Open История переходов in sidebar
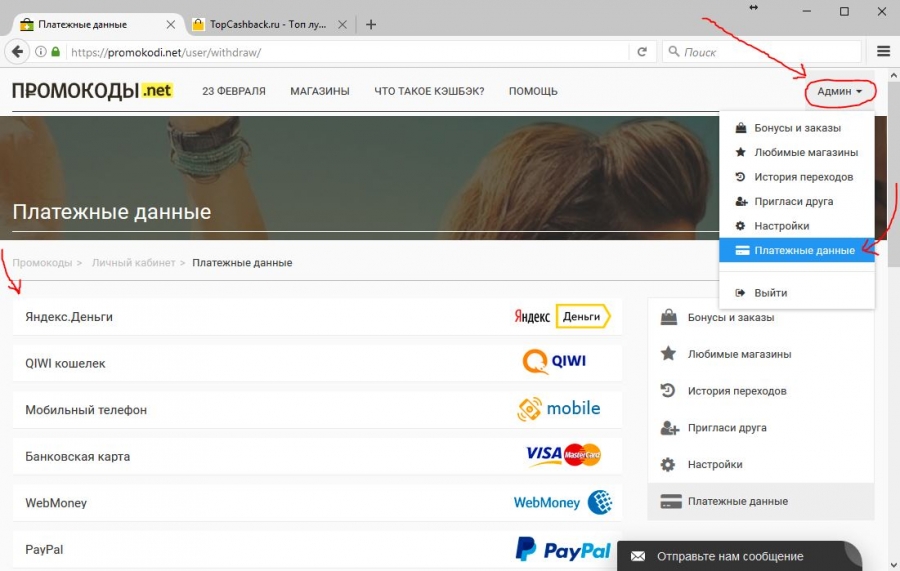The width and height of the screenshot is (900, 571). point(761,391)
